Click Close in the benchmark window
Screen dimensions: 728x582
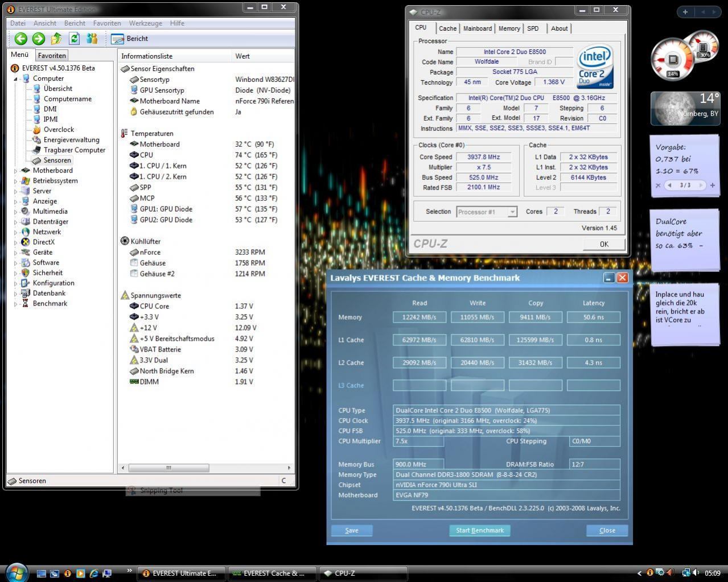coord(607,530)
